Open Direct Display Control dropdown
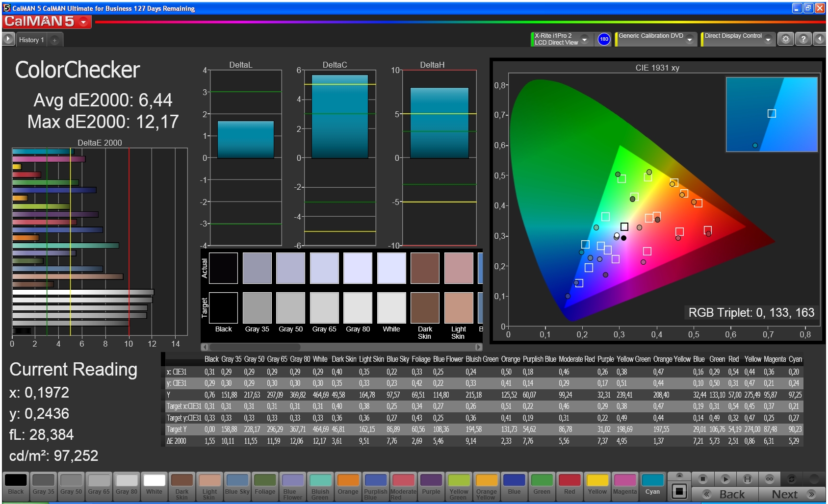The width and height of the screenshot is (828, 504). click(768, 39)
